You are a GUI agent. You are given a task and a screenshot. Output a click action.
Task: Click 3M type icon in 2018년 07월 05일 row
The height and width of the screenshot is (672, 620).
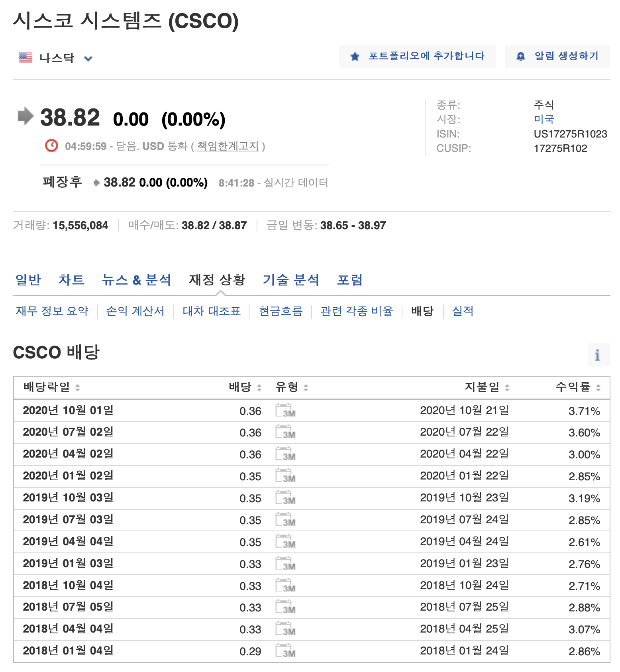[285, 607]
